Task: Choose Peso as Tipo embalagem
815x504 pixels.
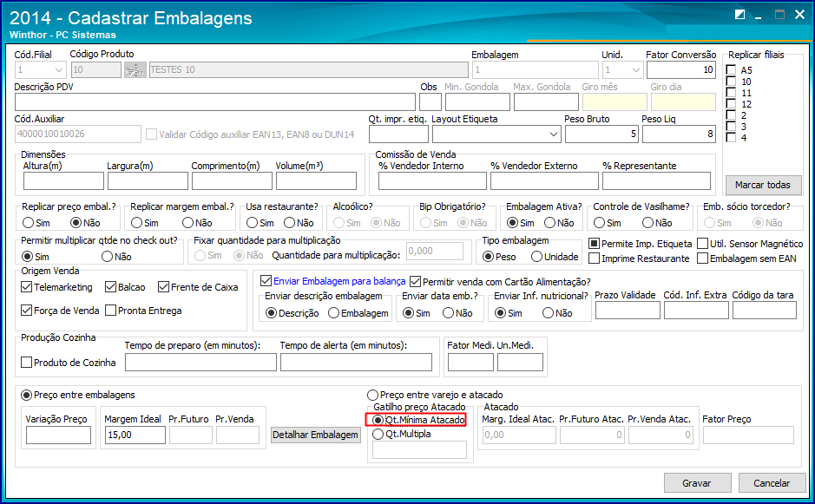Action: (x=488, y=257)
